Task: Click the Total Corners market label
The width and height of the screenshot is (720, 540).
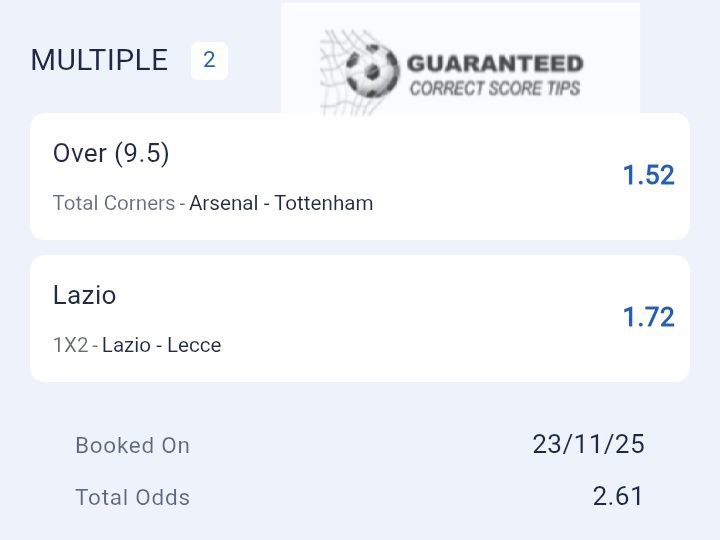Action: pyautogui.click(x=114, y=203)
